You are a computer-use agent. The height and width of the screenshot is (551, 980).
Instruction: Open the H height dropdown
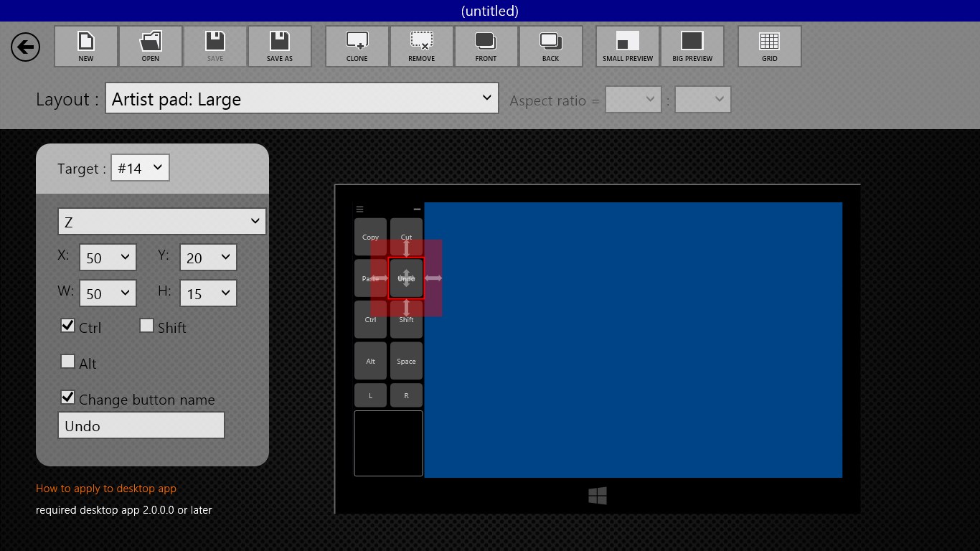(208, 293)
